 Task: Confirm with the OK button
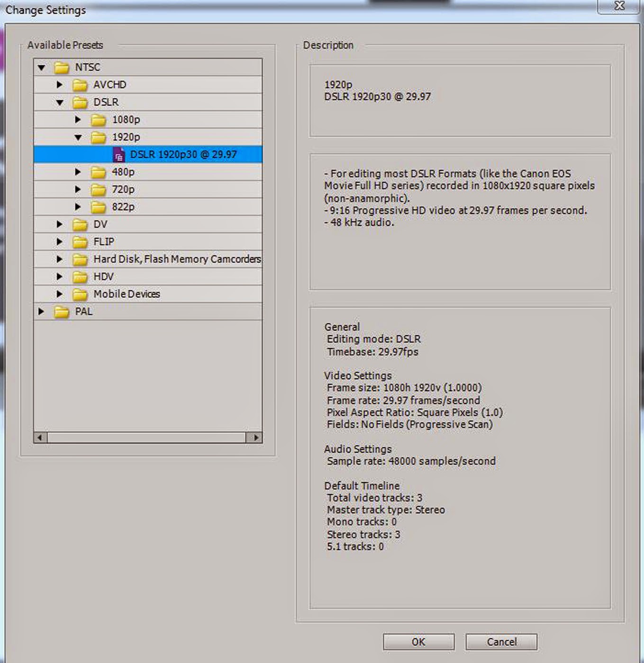tap(418, 642)
